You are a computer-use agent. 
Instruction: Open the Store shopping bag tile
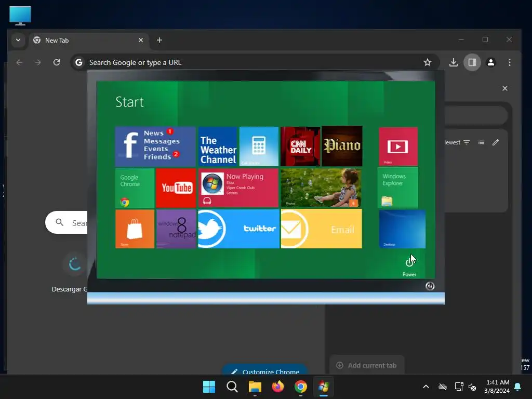coord(135,229)
